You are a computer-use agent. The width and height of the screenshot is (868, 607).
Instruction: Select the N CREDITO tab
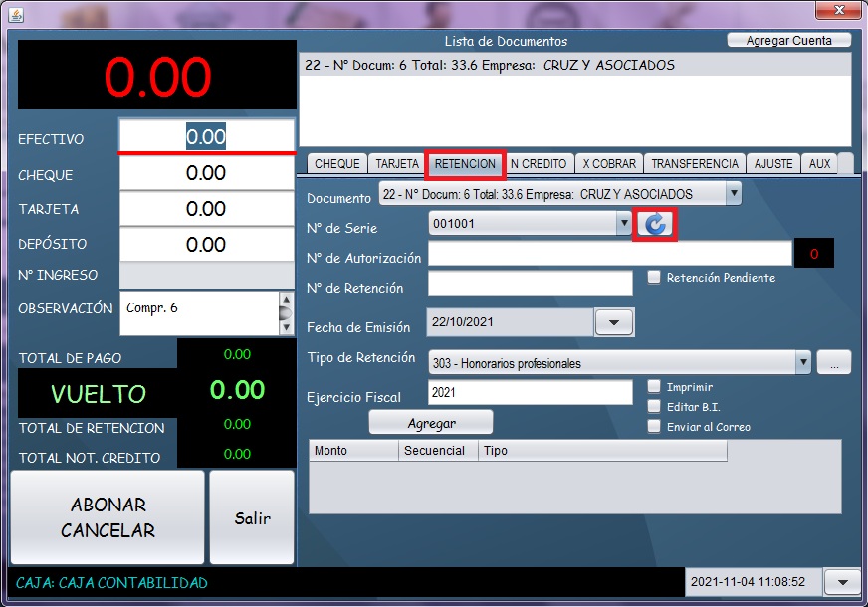[539, 164]
